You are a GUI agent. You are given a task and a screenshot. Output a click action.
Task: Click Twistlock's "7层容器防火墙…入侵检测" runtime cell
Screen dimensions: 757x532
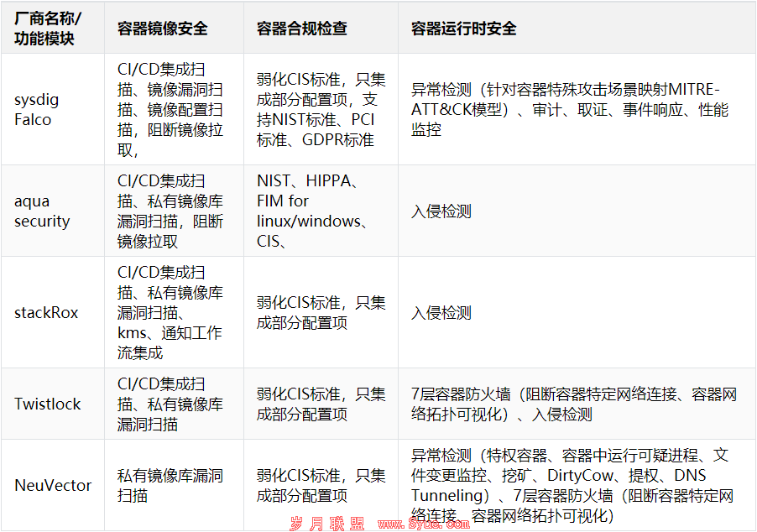(x=577, y=404)
